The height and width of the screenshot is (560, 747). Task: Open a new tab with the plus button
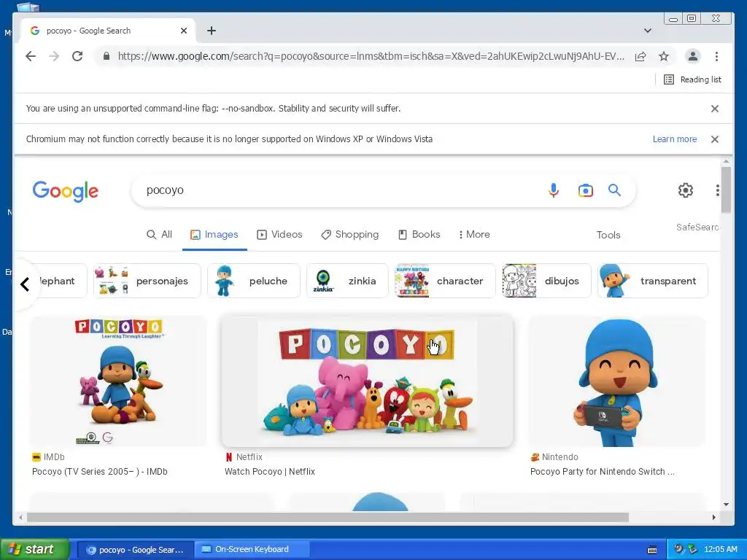(212, 31)
